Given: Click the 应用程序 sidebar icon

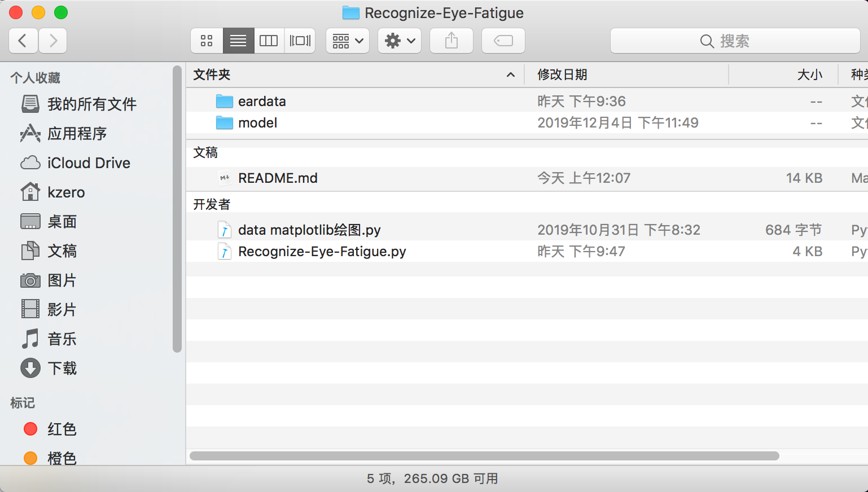Looking at the screenshot, I should point(30,133).
